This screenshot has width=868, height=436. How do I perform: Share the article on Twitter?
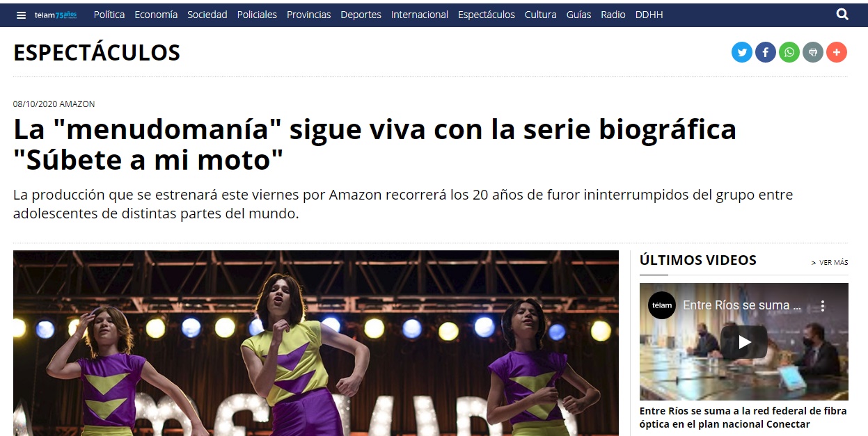pyautogui.click(x=742, y=52)
